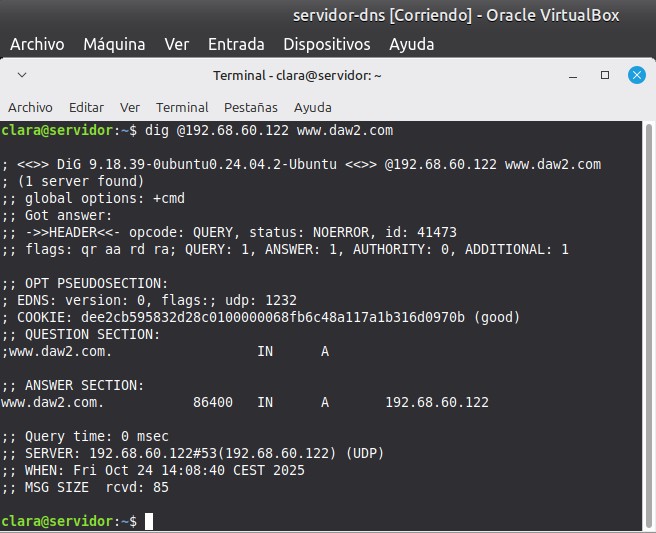Click the cursor at the bottom command prompt

(149, 521)
